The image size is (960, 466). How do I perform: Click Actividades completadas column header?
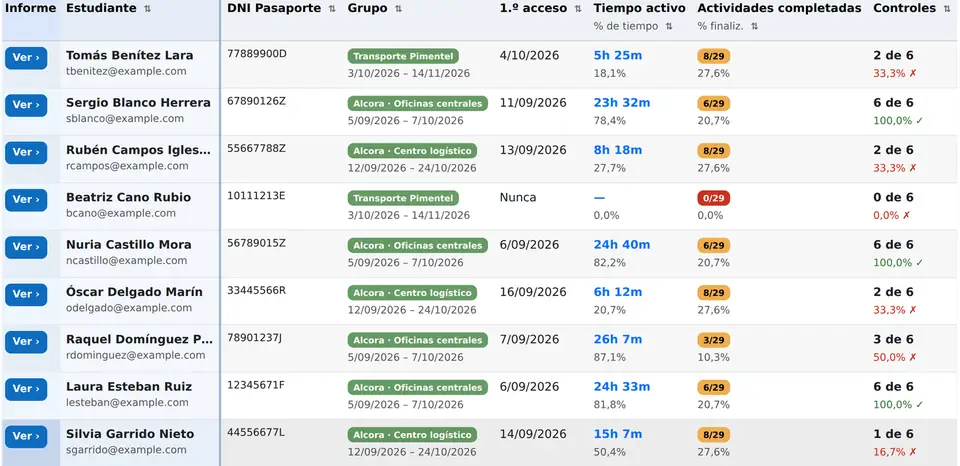[779, 9]
